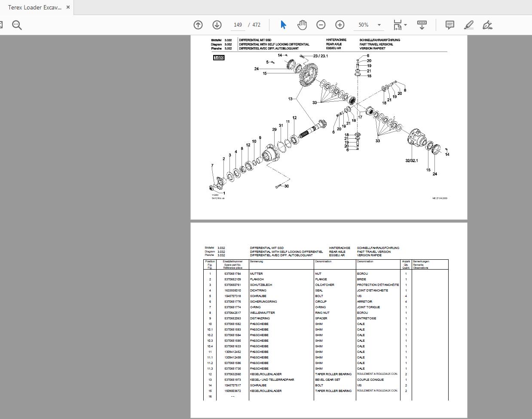This screenshot has height=419, width=532.
Task: Activate the Highlight text tool
Action: click(468, 25)
